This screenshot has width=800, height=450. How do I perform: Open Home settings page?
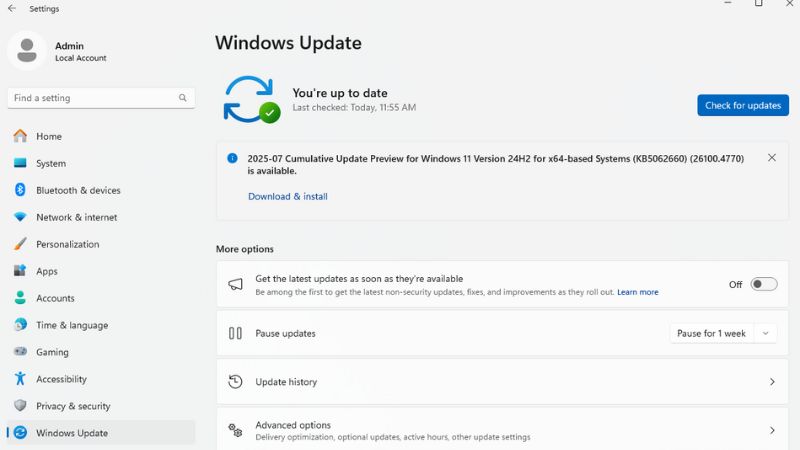(x=101, y=136)
